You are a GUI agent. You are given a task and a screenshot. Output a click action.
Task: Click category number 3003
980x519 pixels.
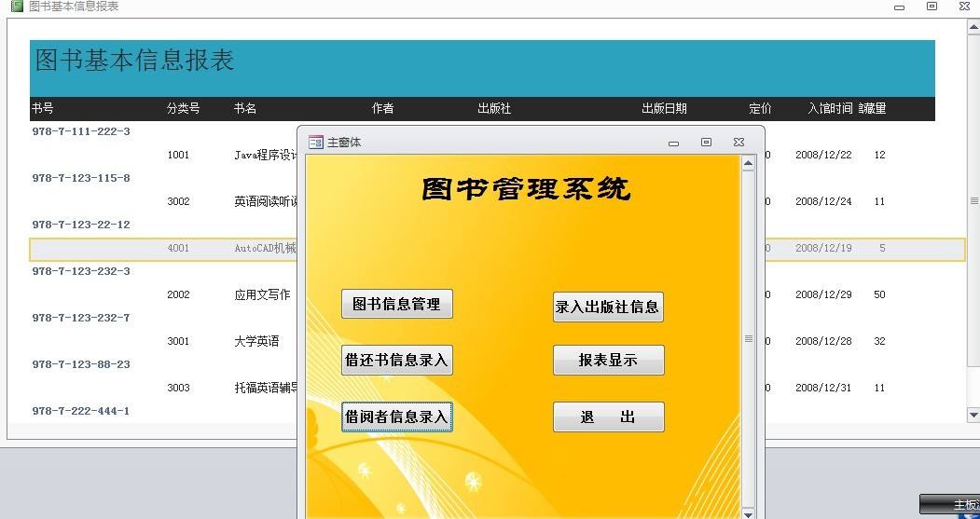pyautogui.click(x=178, y=388)
